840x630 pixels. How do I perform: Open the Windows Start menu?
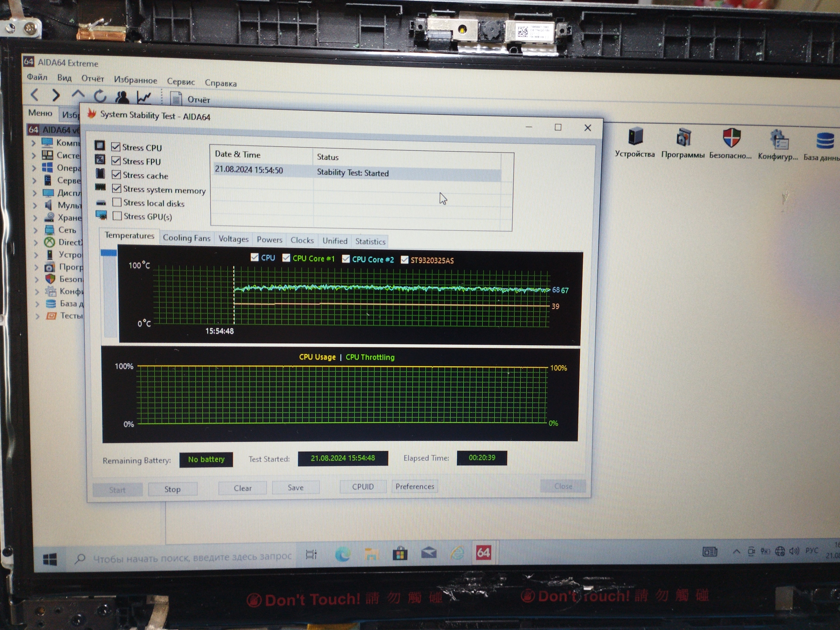click(50, 559)
